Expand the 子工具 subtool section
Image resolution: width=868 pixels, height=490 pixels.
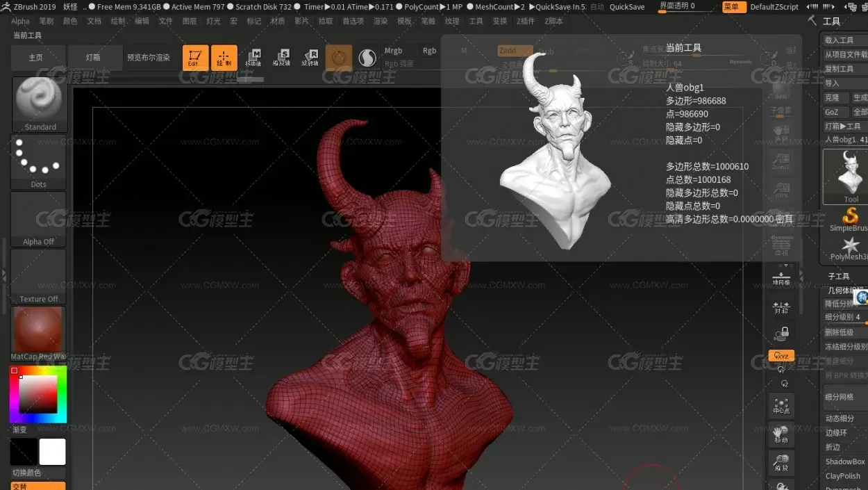click(839, 277)
